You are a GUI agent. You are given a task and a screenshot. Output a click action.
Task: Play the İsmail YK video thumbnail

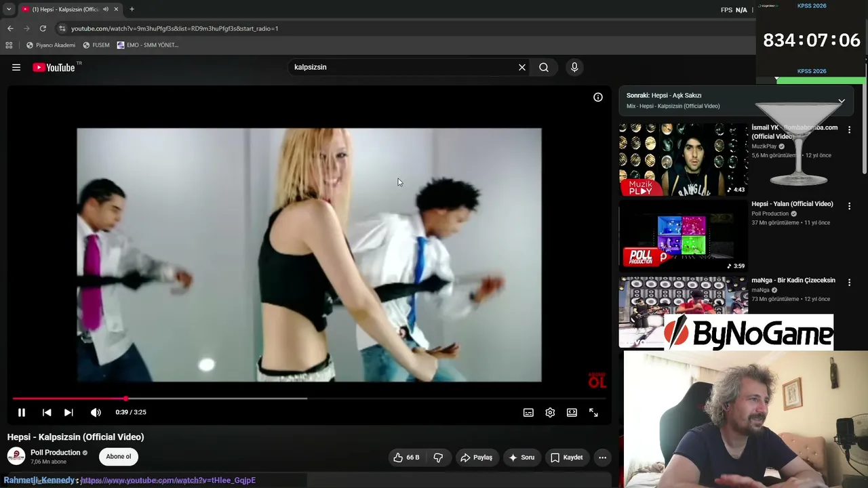[x=683, y=159]
